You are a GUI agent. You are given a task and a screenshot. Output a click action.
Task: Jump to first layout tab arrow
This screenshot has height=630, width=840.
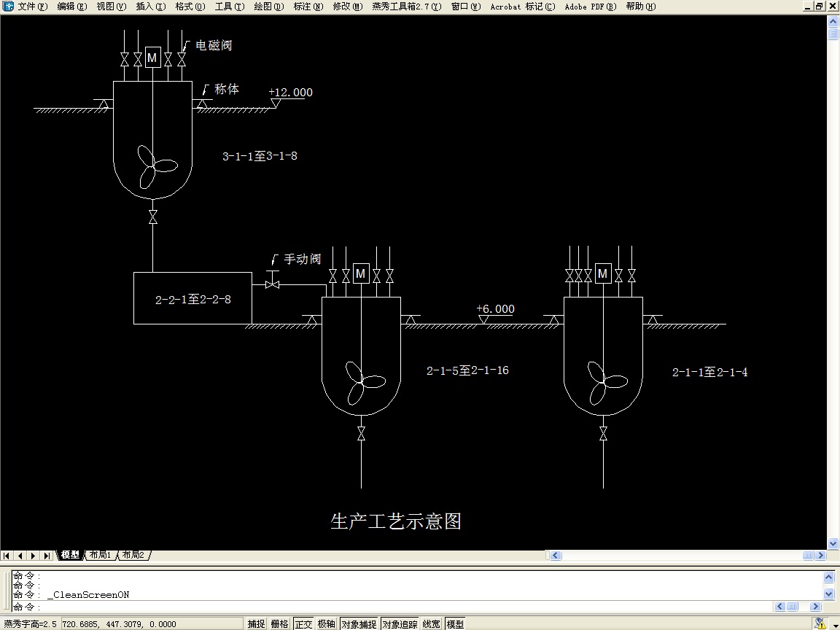(7, 556)
